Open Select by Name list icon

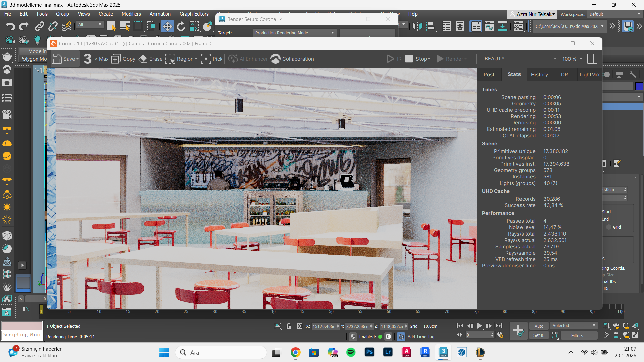[x=125, y=26]
